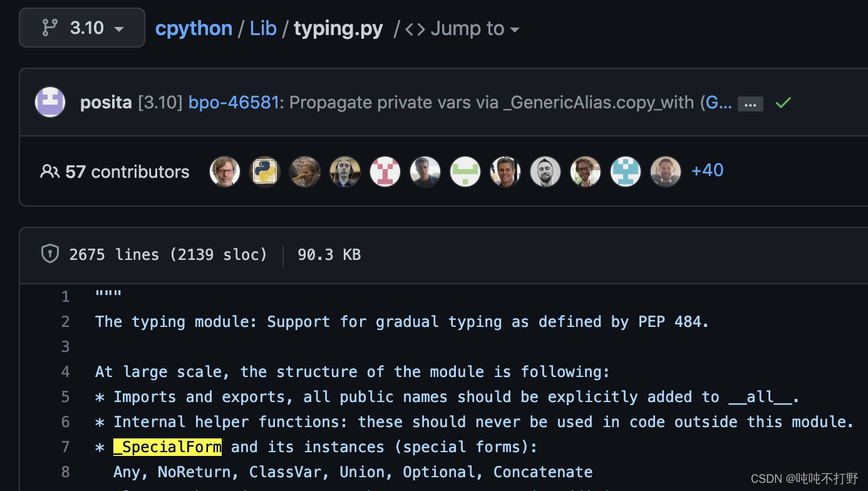Viewport: 868px width, 491px height.
Task: Open posita's profile avatar on the commit
Action: [x=50, y=101]
